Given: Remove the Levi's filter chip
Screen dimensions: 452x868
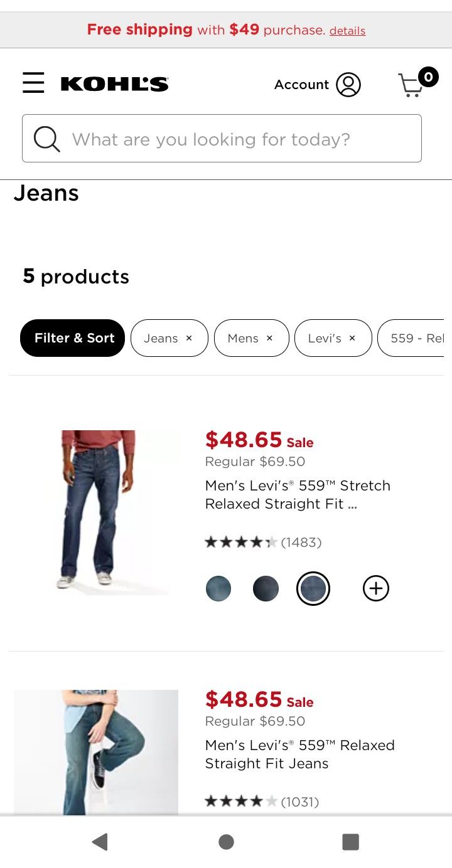Looking at the screenshot, I should click(351, 338).
